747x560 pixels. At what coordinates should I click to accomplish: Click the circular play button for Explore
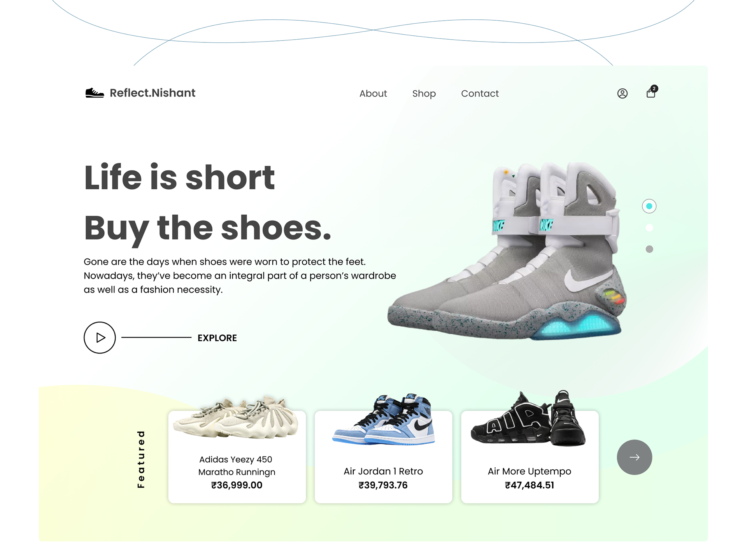click(x=100, y=338)
